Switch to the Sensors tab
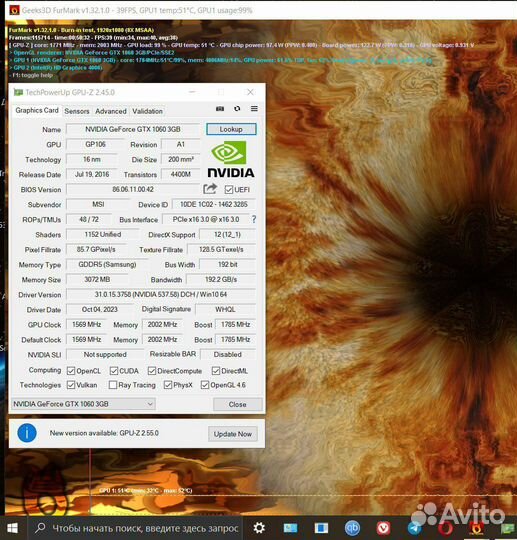 coord(77,111)
